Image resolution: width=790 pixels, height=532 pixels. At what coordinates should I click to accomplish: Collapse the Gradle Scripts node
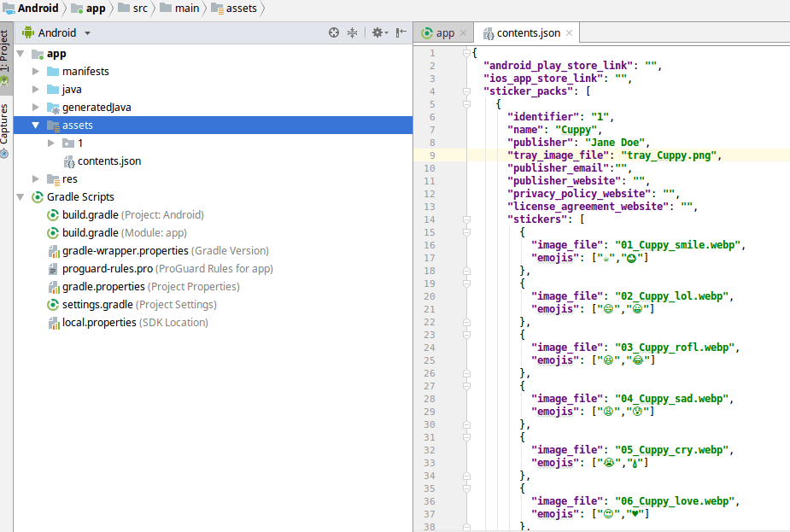click(x=20, y=197)
